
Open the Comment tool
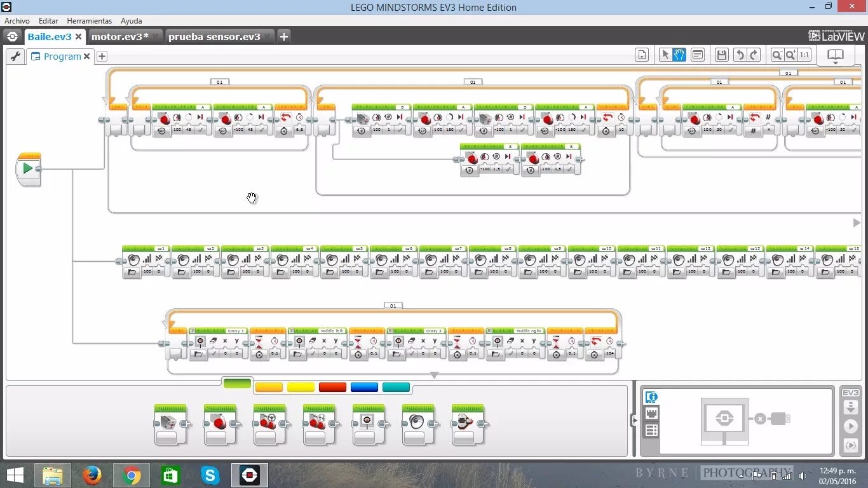(x=698, y=55)
